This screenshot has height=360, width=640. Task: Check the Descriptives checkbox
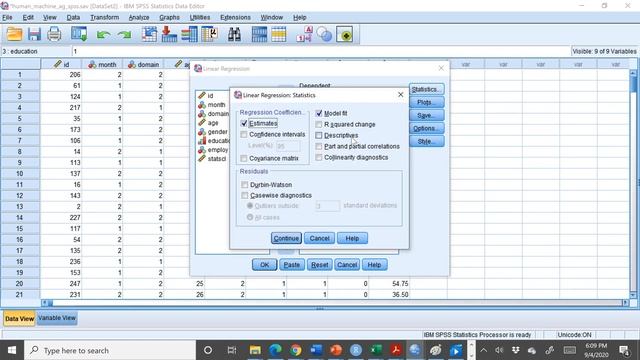click(319, 135)
